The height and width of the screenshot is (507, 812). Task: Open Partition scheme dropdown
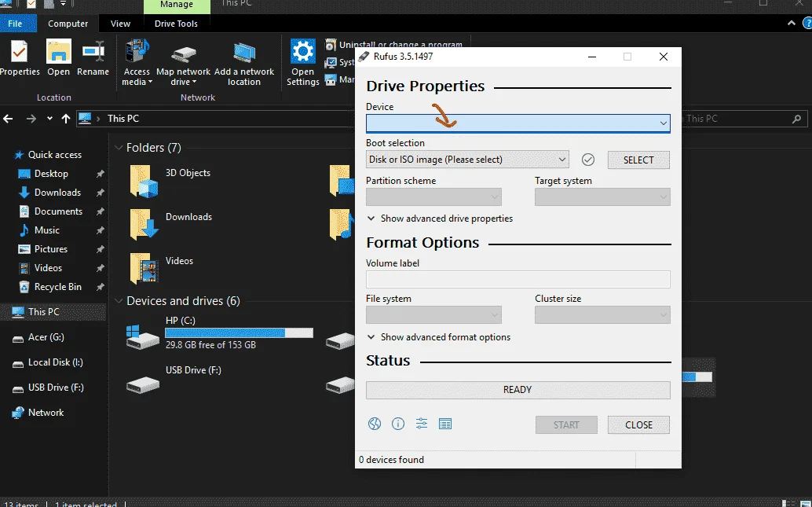click(x=433, y=197)
